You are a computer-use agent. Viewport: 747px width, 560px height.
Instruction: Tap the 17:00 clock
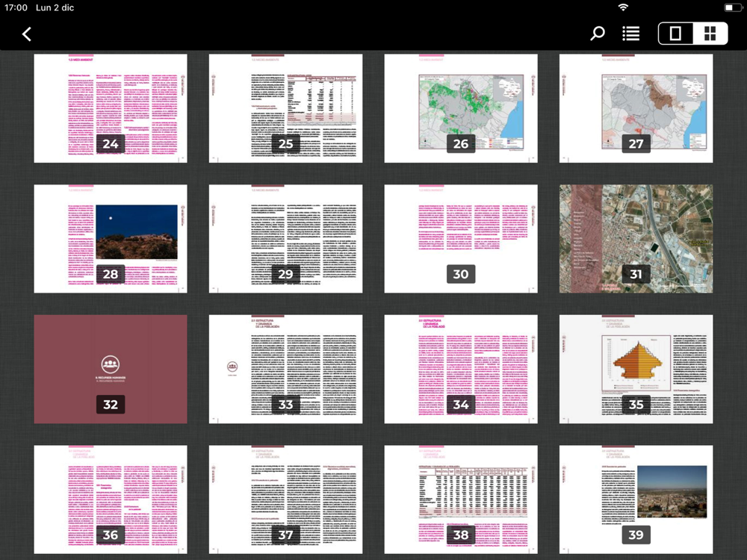16,7
